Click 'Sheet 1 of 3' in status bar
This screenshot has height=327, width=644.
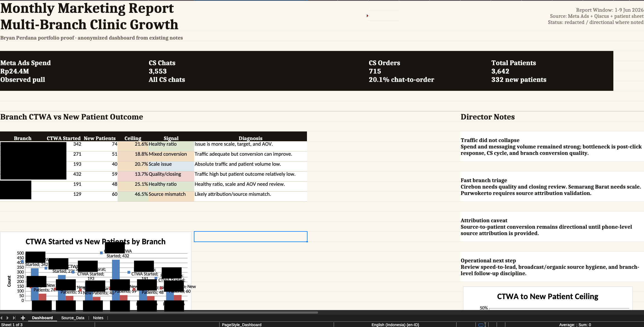(x=12, y=325)
